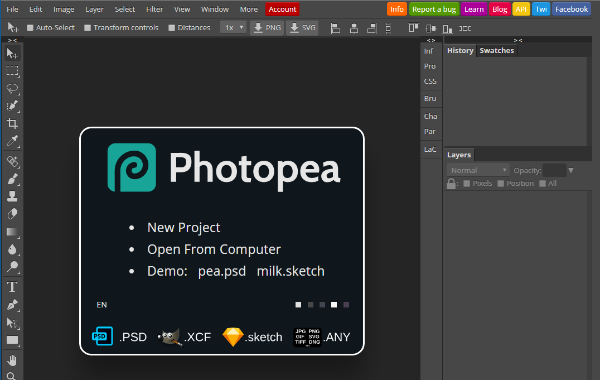
Task: Open the Window menu
Action: 215,9
